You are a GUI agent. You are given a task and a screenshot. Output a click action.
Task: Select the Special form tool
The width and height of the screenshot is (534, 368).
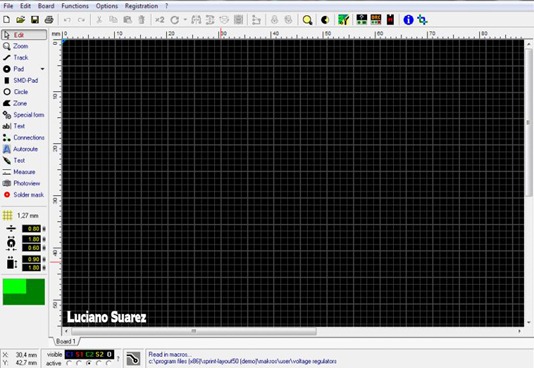click(24, 115)
